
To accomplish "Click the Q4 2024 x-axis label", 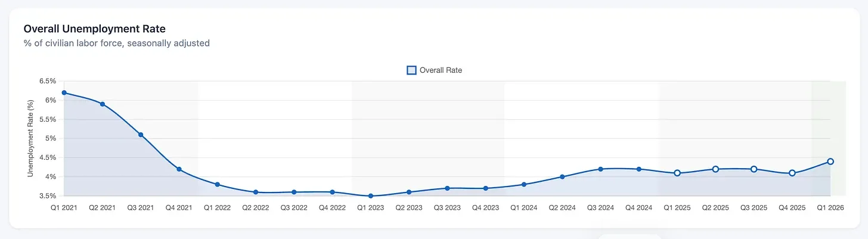I will click(639, 208).
